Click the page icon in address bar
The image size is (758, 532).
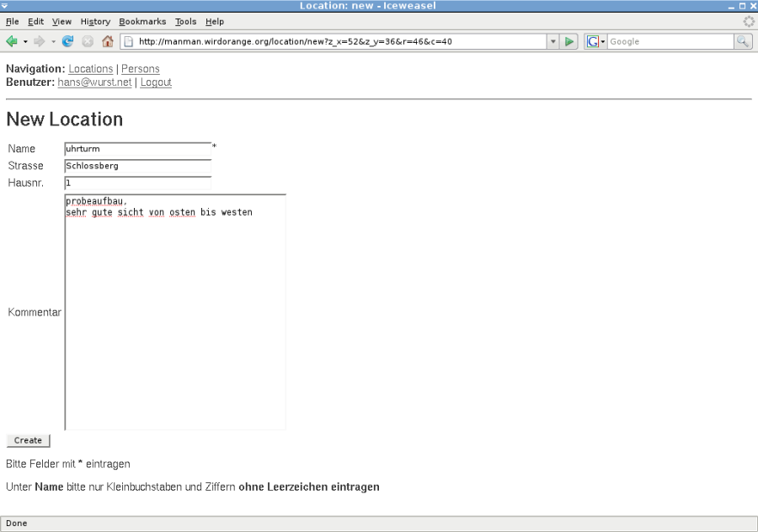(x=129, y=41)
